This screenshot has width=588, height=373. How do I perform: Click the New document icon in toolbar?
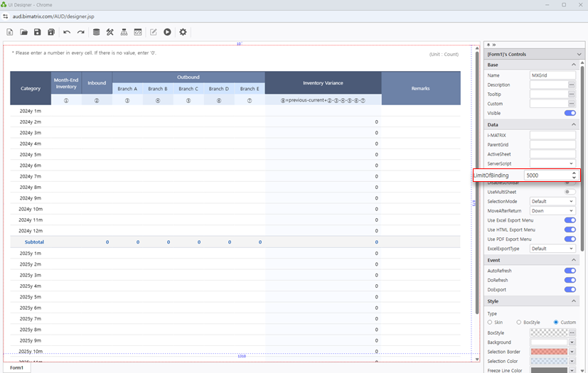10,32
